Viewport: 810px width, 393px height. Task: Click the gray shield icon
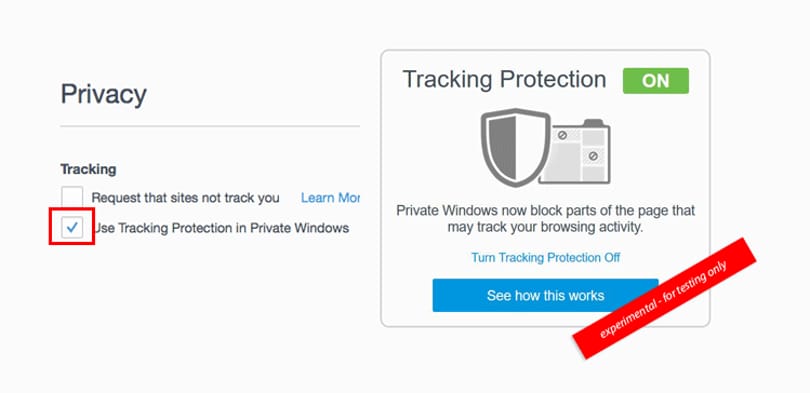[515, 147]
